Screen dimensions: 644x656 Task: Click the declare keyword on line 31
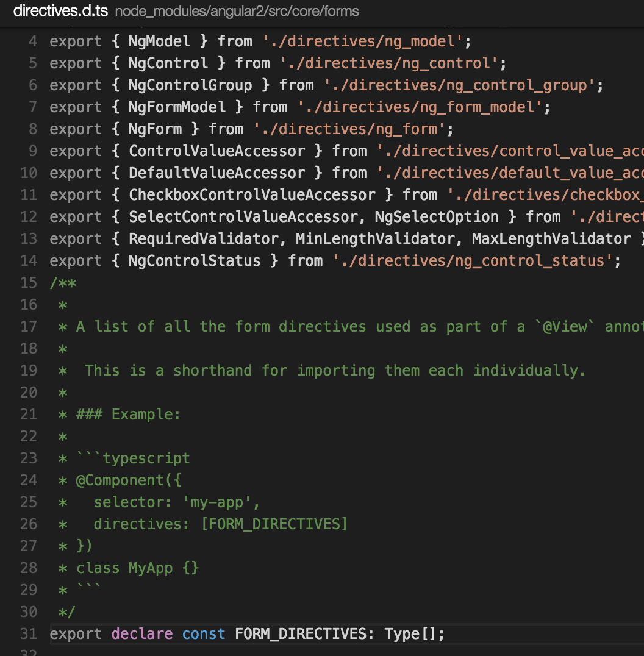142,634
